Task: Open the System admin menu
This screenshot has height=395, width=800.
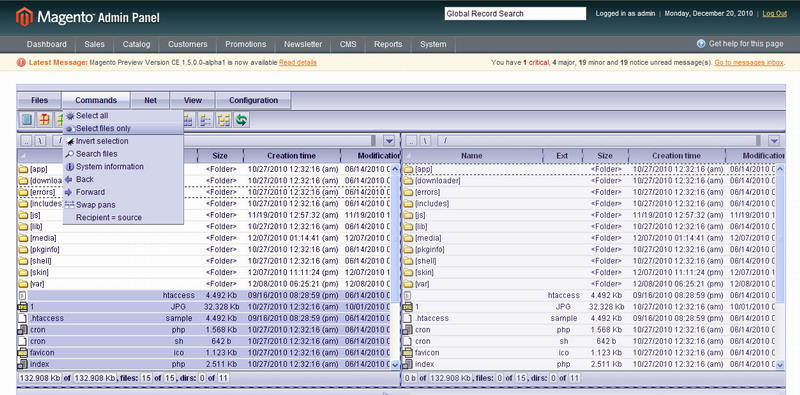Action: click(x=433, y=44)
